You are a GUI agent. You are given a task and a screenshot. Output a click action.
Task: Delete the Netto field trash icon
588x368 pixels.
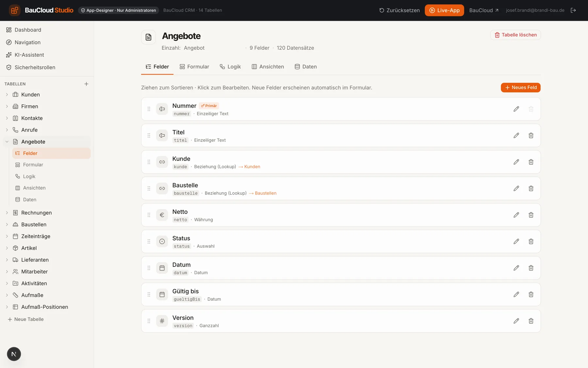pyautogui.click(x=531, y=215)
